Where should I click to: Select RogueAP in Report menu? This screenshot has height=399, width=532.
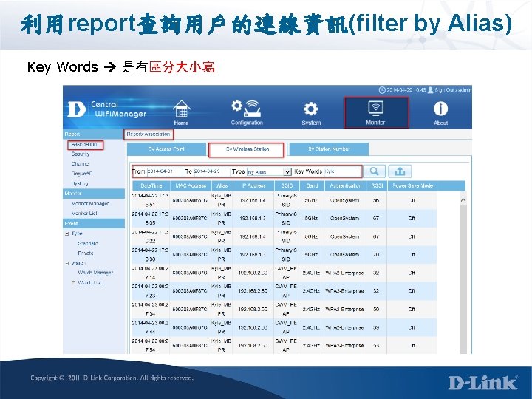pos(82,174)
